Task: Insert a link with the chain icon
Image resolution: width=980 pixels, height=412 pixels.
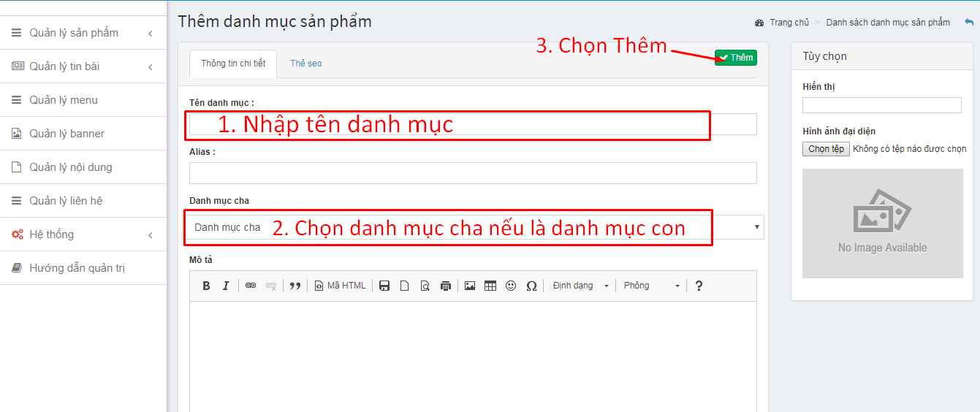Action: (x=251, y=286)
